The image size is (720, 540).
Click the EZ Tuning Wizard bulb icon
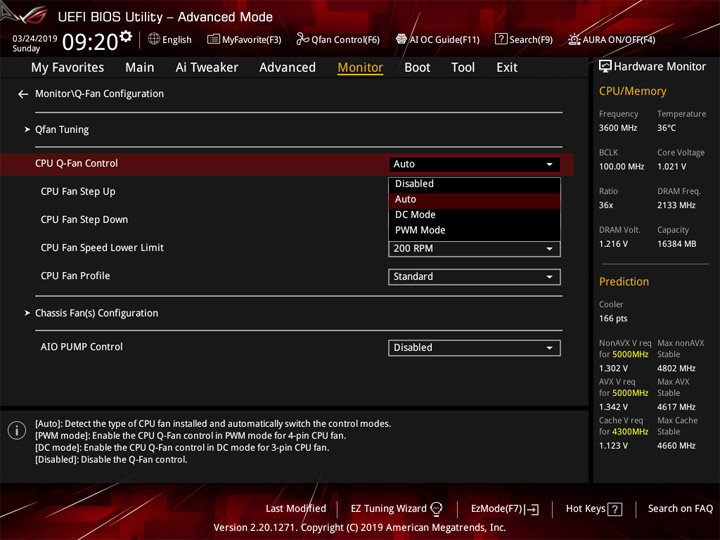coord(436,509)
